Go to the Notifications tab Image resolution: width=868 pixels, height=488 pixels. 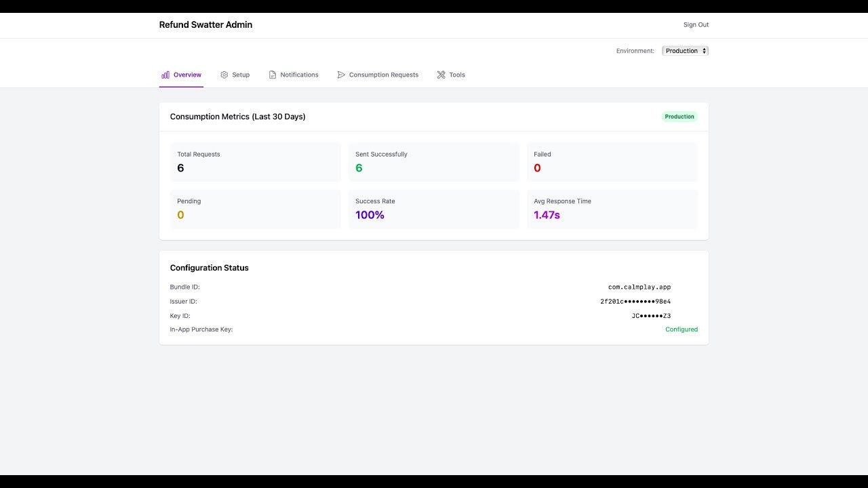pyautogui.click(x=294, y=75)
